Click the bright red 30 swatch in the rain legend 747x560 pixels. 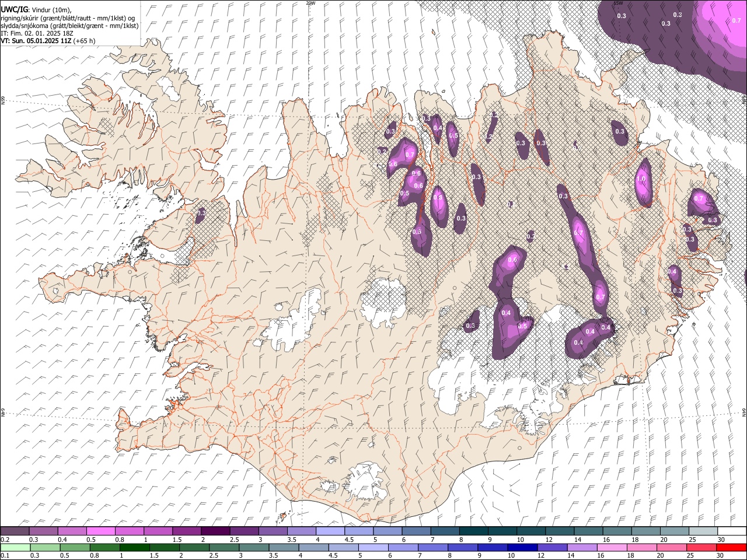[x=731, y=547]
